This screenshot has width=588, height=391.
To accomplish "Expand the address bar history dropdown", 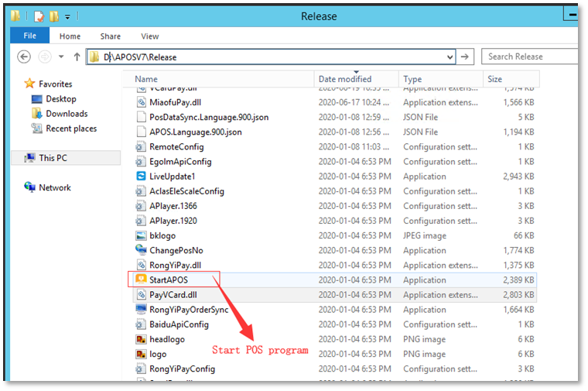I will click(x=450, y=57).
